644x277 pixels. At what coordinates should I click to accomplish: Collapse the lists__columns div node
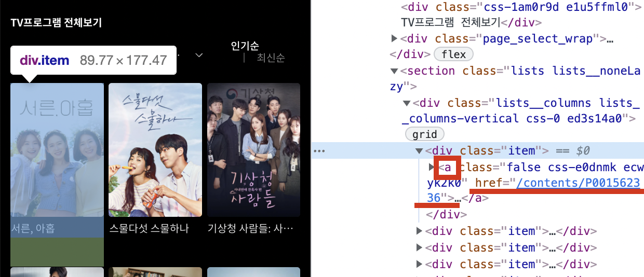[x=407, y=103]
